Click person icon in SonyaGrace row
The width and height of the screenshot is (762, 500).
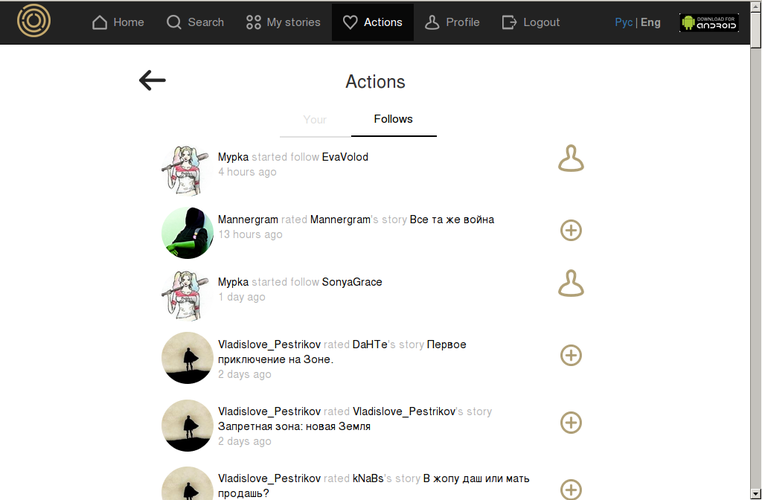click(x=571, y=283)
